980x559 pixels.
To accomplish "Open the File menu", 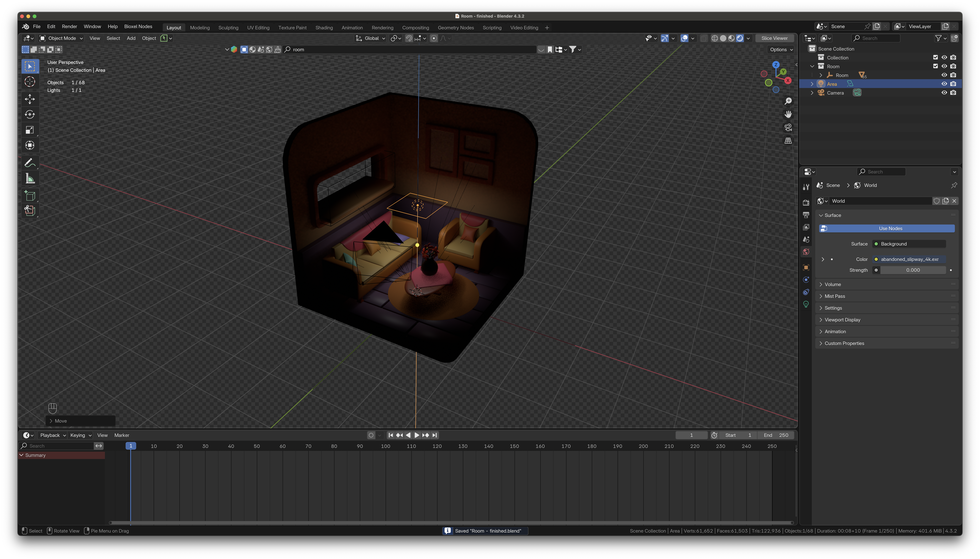I will [x=37, y=27].
